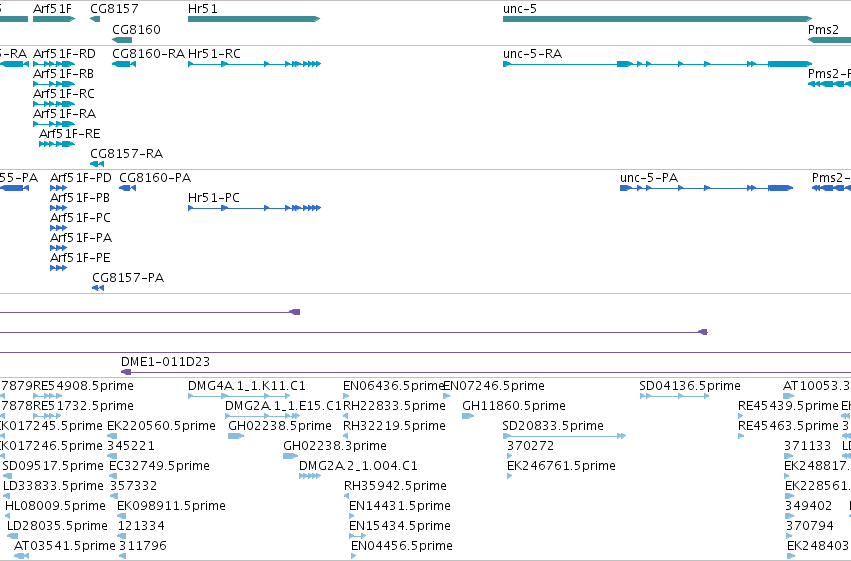
Task: Open the Arf51F-RA transcript label
Action: 64,114
